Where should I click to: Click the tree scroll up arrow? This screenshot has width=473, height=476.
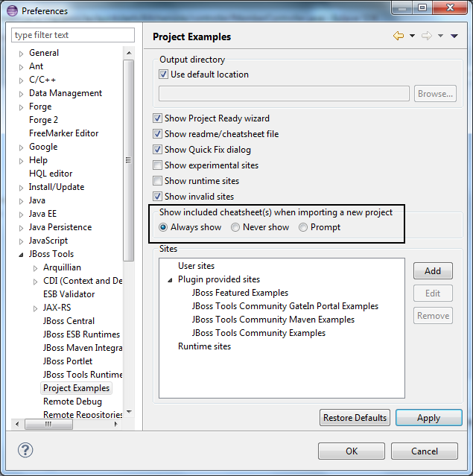point(129,53)
